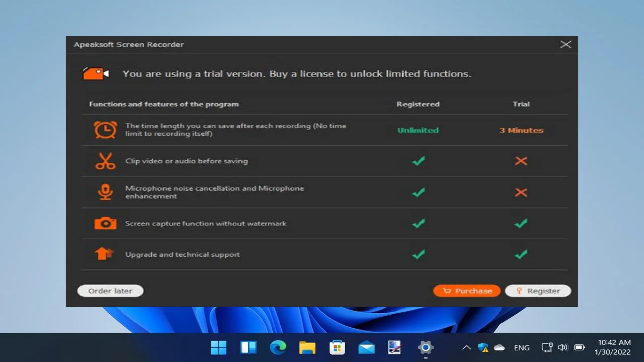The width and height of the screenshot is (644, 362).
Task: Open the Mail app from taskbar
Action: click(x=366, y=347)
